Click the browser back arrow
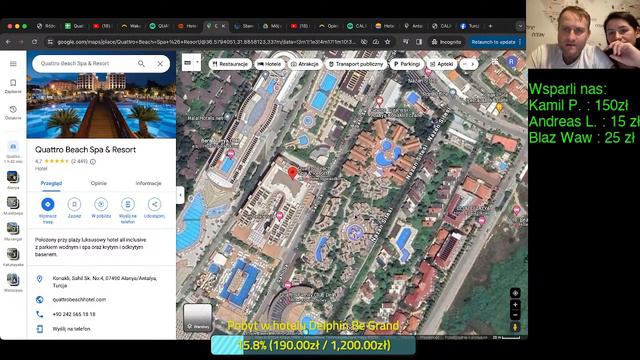 pos(9,42)
